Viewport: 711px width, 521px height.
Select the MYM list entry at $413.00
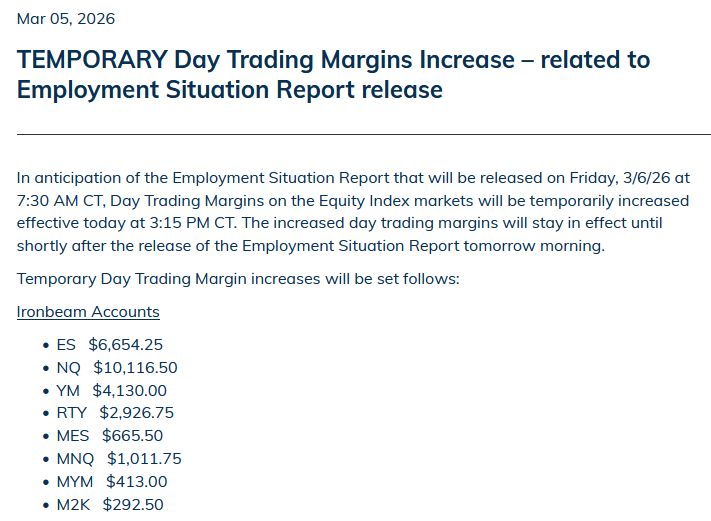tap(111, 482)
